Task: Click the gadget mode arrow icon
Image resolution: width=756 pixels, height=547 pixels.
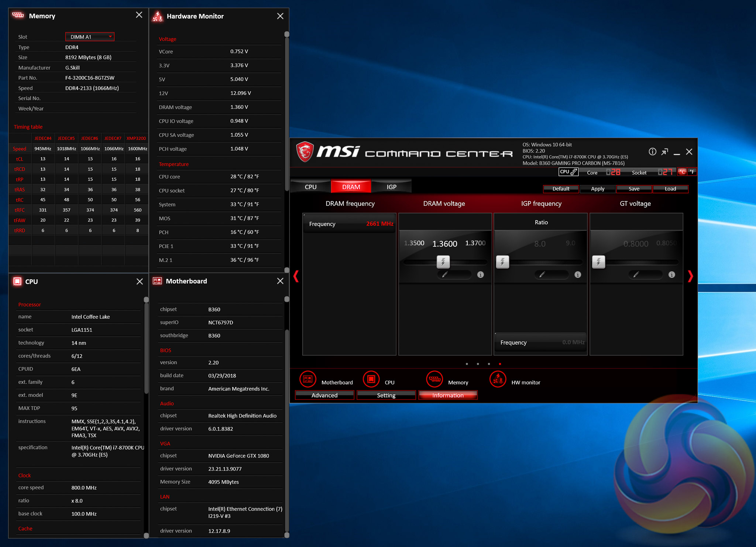Action: pos(664,152)
